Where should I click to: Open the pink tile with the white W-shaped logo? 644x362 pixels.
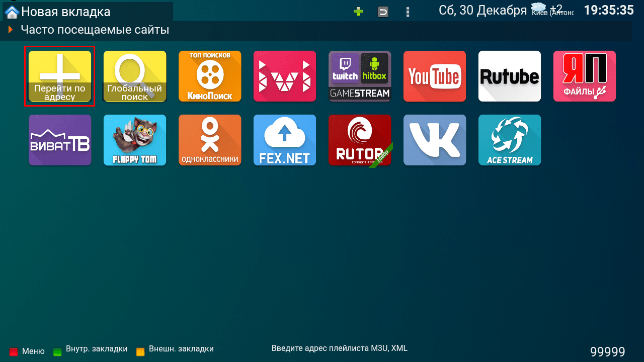pyautogui.click(x=285, y=76)
